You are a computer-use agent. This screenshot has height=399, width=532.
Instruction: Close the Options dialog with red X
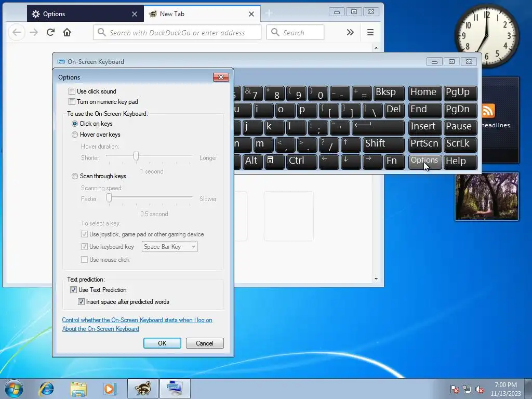click(x=221, y=77)
